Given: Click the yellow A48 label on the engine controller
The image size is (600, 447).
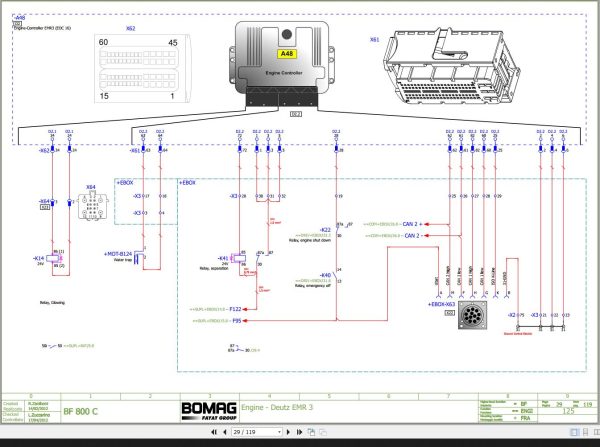Looking at the screenshot, I should (287, 54).
